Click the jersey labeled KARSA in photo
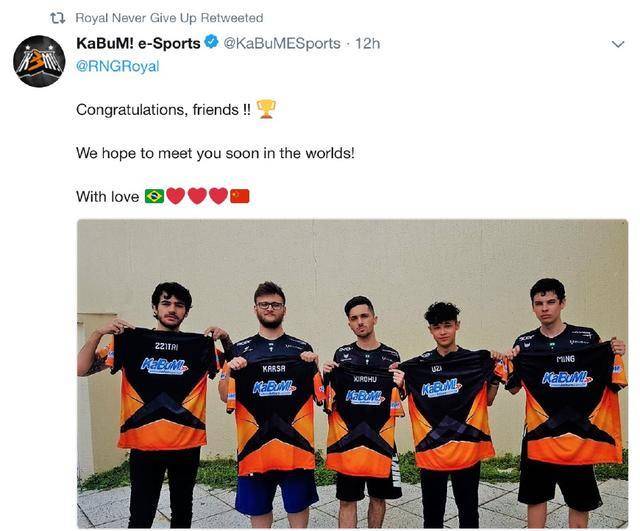The image size is (640, 531). 274,414
